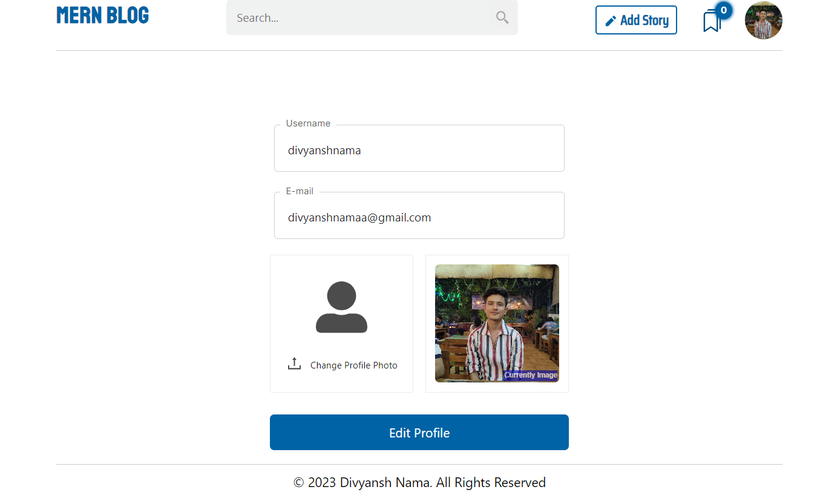823x504 pixels.
Task: Click the Username field label
Action: pos(307,123)
